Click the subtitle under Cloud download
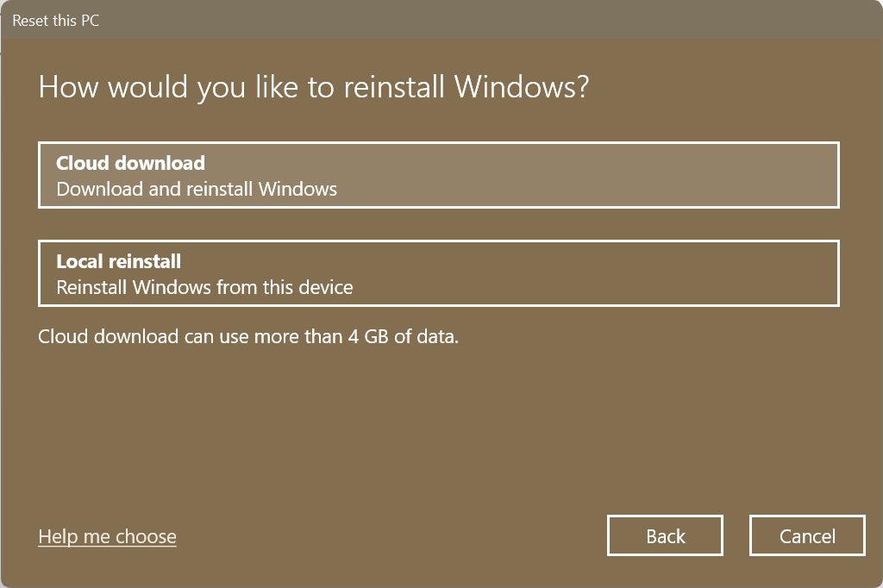Screen dimensions: 883x588 tap(196, 189)
